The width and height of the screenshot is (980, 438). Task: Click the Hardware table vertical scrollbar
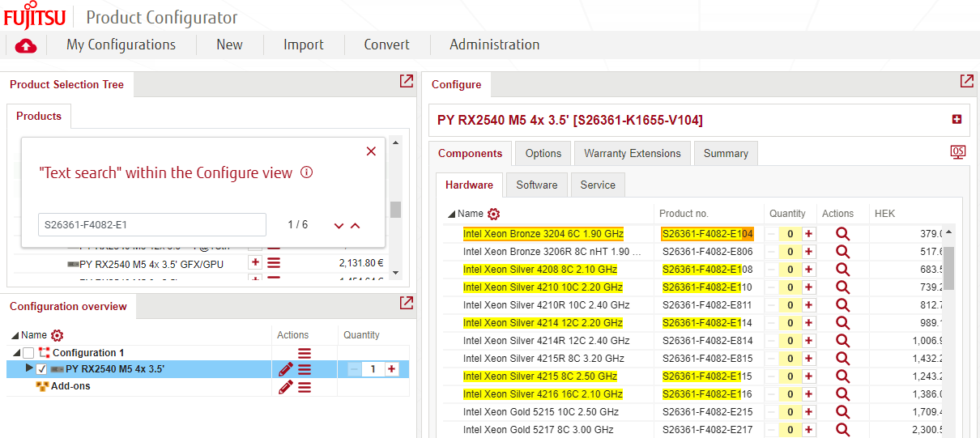click(948, 267)
